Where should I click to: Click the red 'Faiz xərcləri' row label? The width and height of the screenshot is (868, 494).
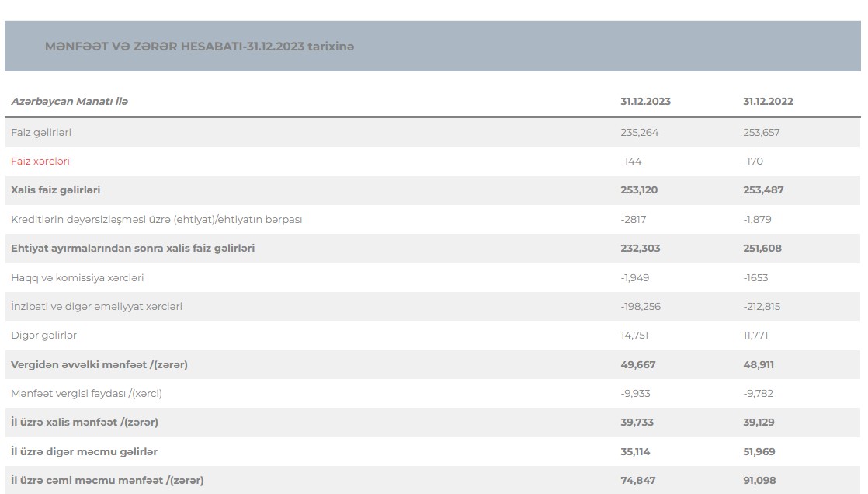pyautogui.click(x=40, y=162)
